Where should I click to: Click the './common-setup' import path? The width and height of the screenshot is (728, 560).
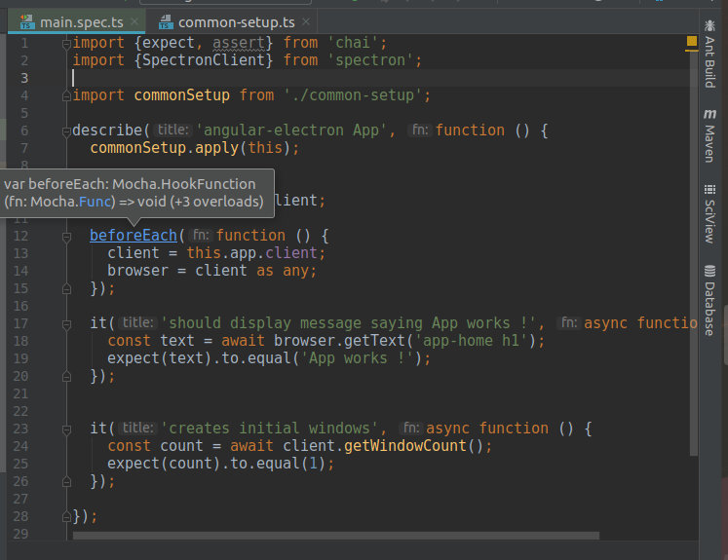[x=353, y=95]
